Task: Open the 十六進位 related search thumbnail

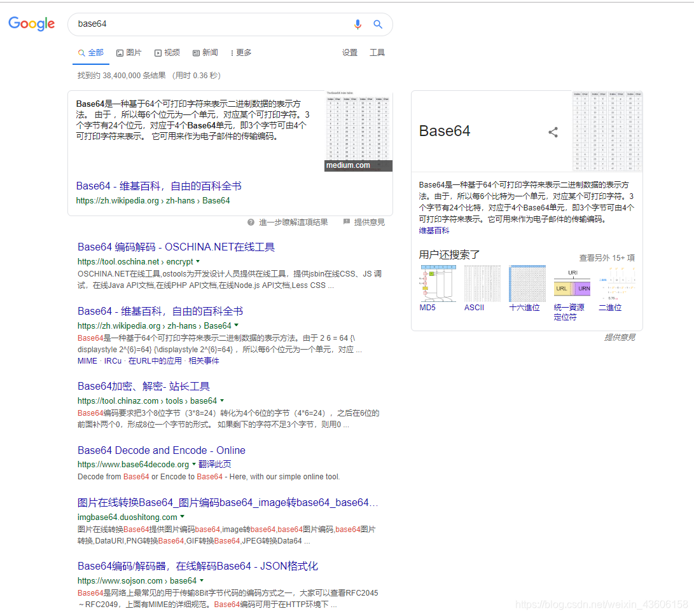Action: pos(527,284)
